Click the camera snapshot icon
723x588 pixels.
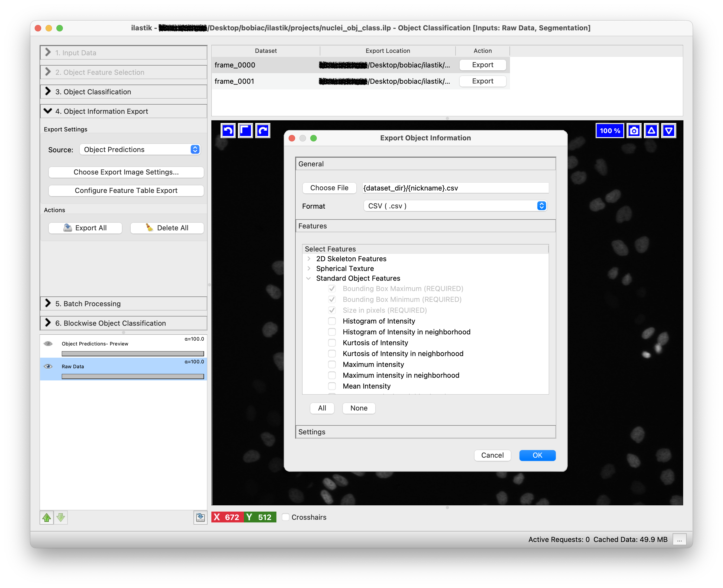634,131
